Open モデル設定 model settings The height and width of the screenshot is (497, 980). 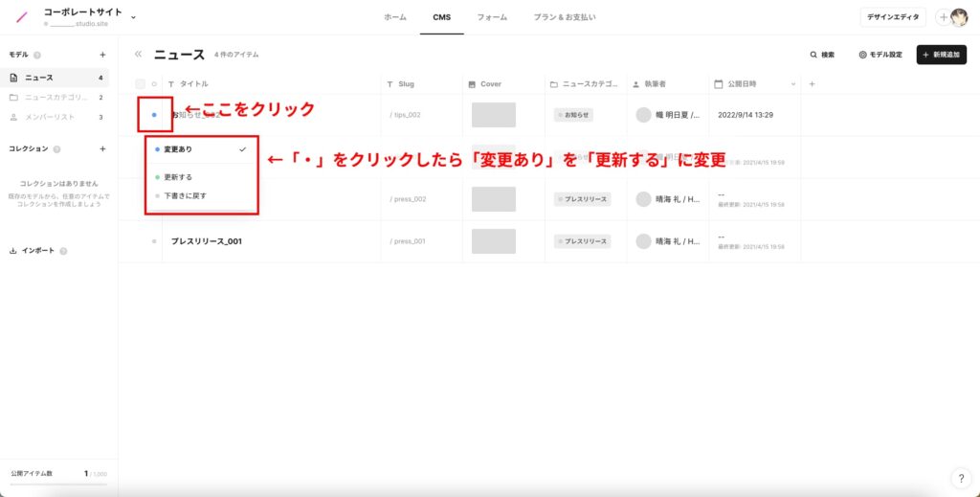click(x=880, y=55)
